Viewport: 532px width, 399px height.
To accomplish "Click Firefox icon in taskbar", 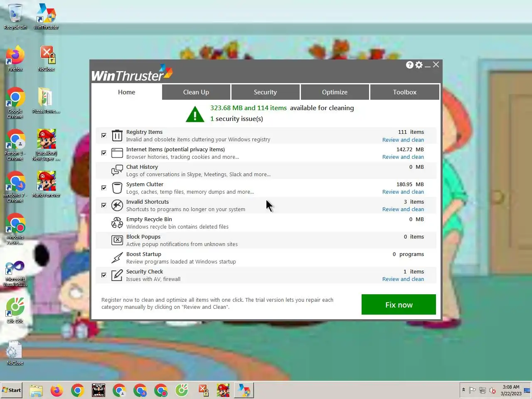I will click(x=57, y=390).
